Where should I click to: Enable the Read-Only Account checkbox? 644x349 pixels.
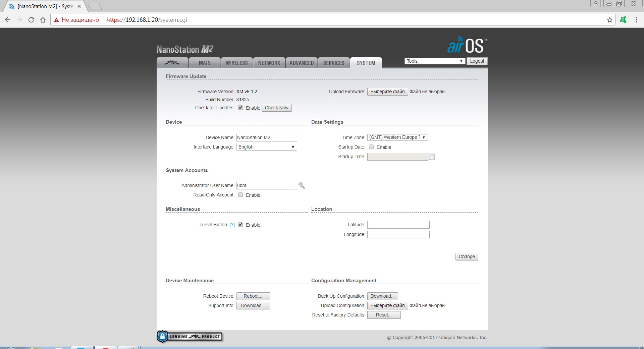pyautogui.click(x=240, y=195)
